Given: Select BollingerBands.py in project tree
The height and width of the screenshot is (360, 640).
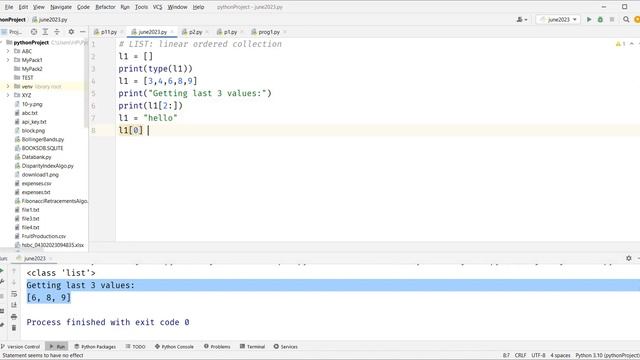Looking at the screenshot, I should 42,139.
